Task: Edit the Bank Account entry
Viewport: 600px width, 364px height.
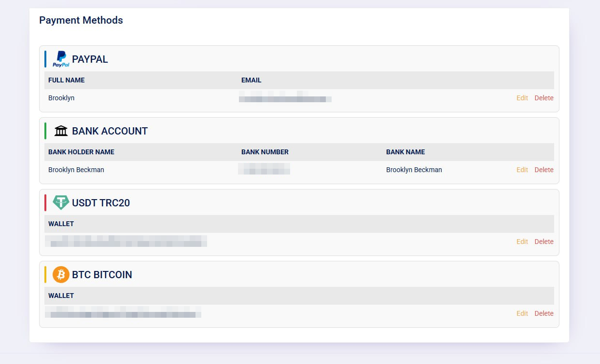Action: point(522,170)
